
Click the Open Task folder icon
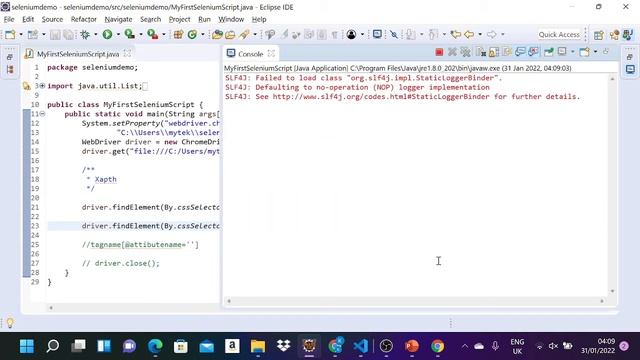pyautogui.click(x=230, y=35)
